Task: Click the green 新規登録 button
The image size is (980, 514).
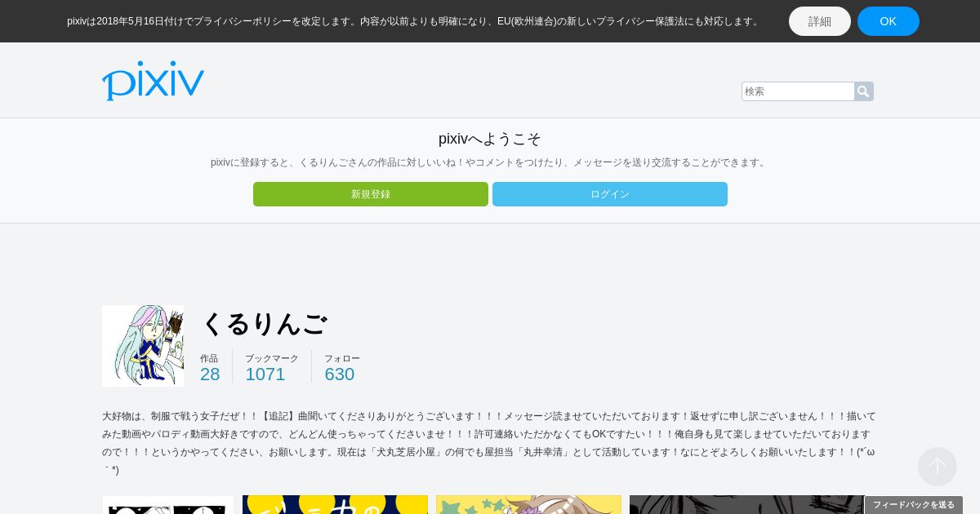Action: click(x=371, y=194)
